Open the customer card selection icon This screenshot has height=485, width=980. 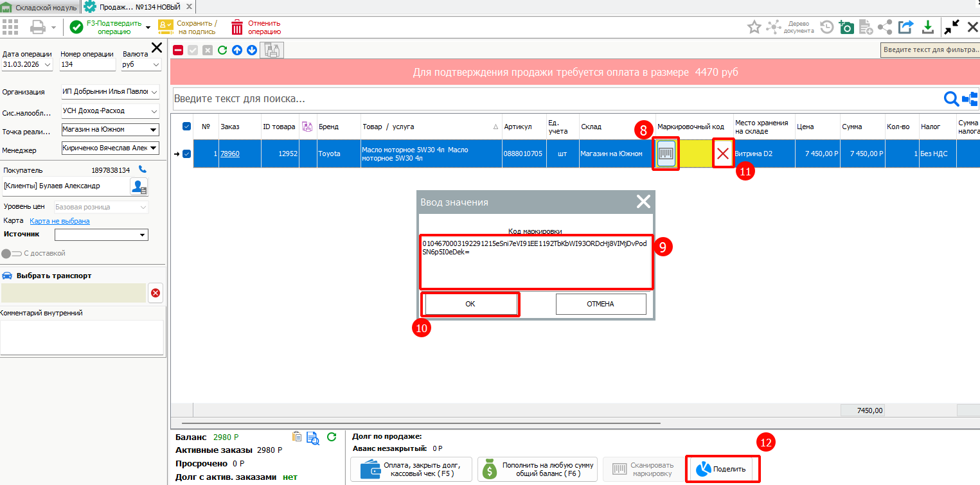(139, 187)
